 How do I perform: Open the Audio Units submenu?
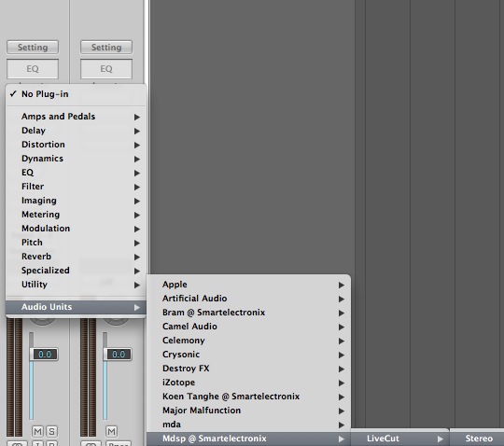point(76,307)
